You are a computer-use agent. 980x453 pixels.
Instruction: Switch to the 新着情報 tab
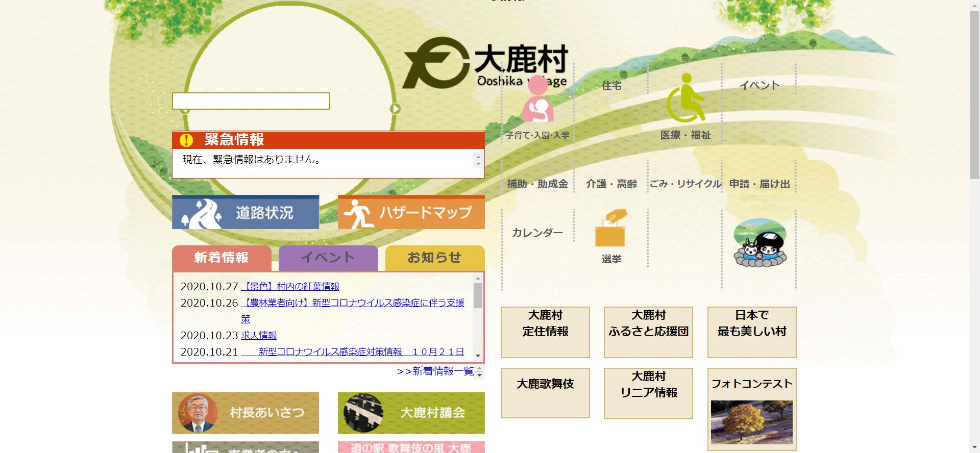[x=222, y=258]
